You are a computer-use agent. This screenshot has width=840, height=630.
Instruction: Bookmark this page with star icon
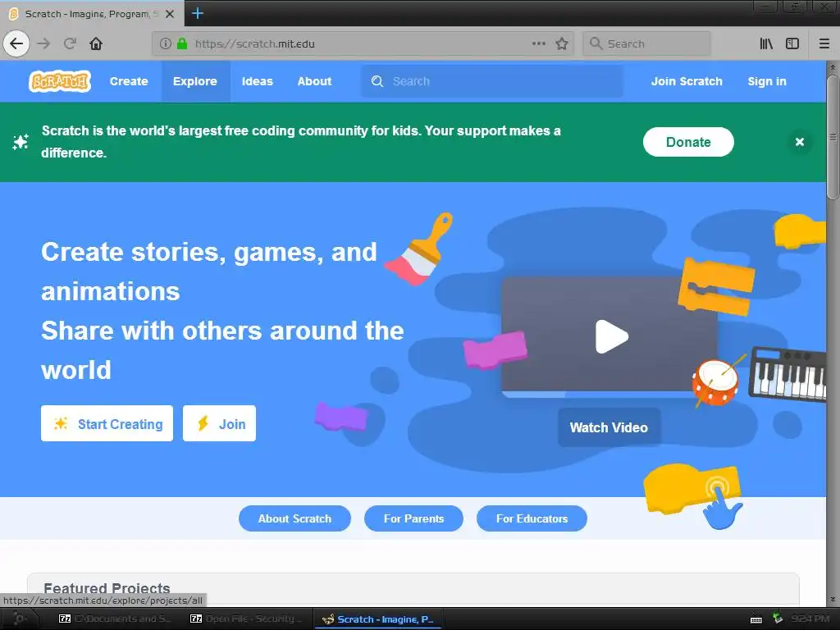pyautogui.click(x=561, y=43)
